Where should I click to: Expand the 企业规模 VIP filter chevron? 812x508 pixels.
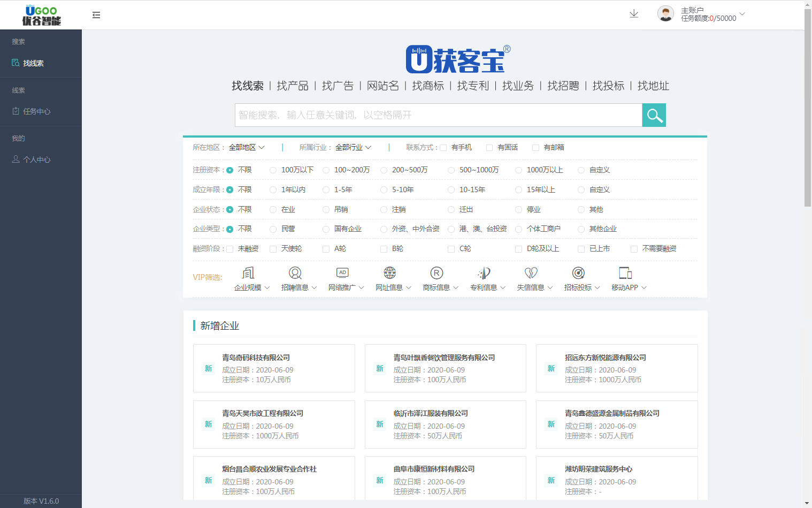coord(267,287)
